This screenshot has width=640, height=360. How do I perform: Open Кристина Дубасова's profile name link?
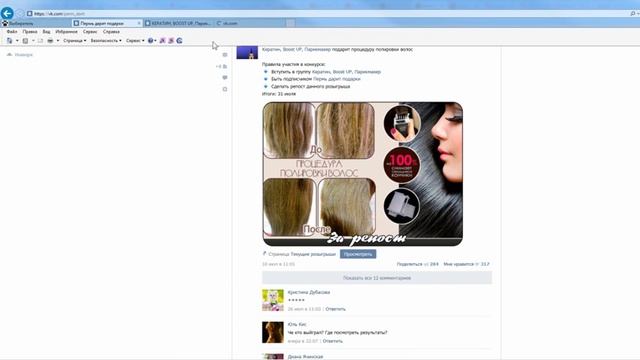pos(309,292)
